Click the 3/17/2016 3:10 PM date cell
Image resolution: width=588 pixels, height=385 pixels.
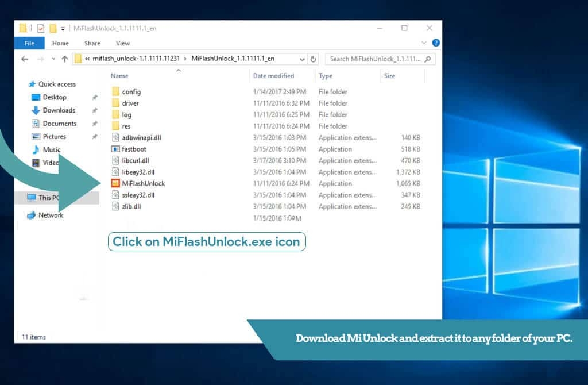pos(280,160)
